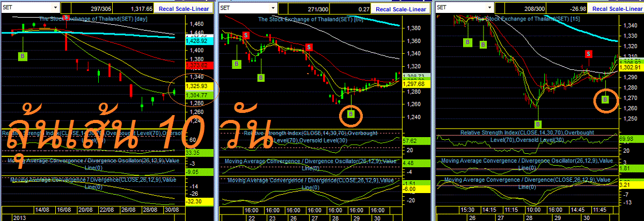Select the first red S marker in 60-minute chart
The width and height of the screenshot is (644, 221).
click(246, 35)
